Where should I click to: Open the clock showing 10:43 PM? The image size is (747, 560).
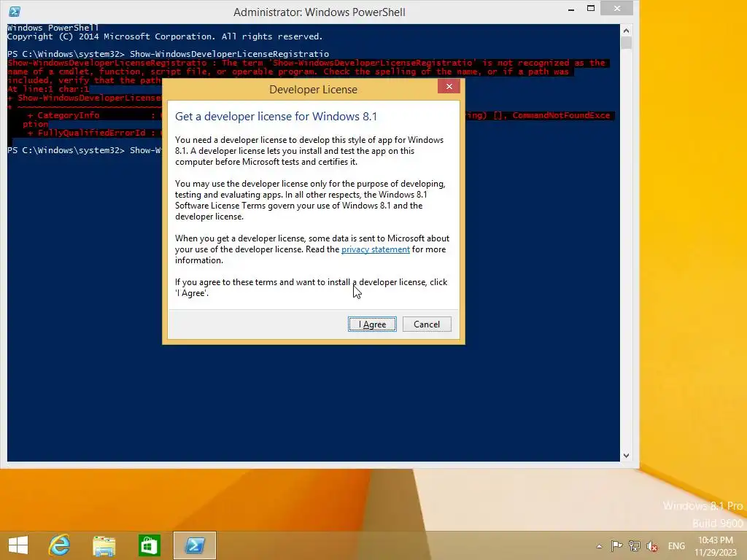[716, 546]
